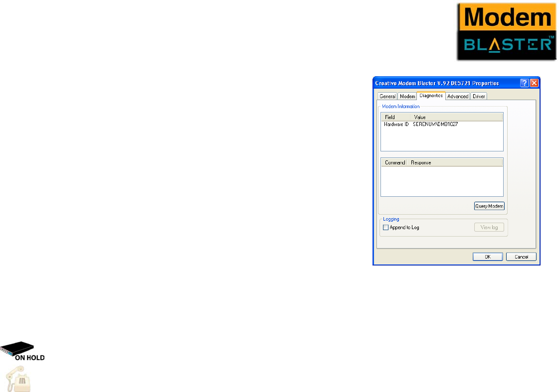Click the Logging group label
This screenshot has width=559, height=392.
click(x=391, y=219)
